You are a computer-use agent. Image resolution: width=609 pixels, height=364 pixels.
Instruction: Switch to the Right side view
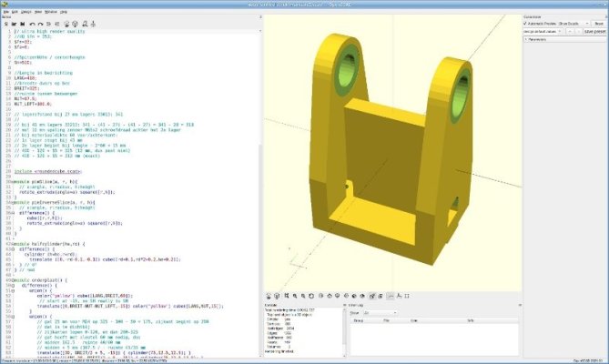[320, 296]
